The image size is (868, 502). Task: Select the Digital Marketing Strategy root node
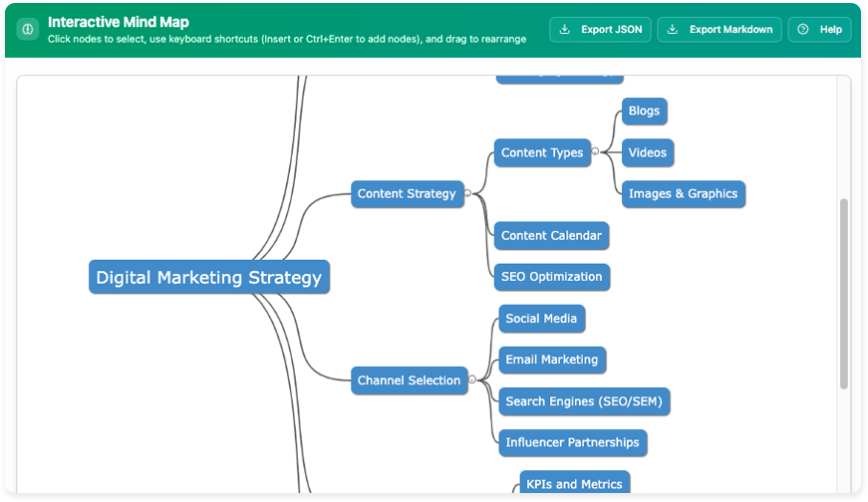(x=209, y=277)
